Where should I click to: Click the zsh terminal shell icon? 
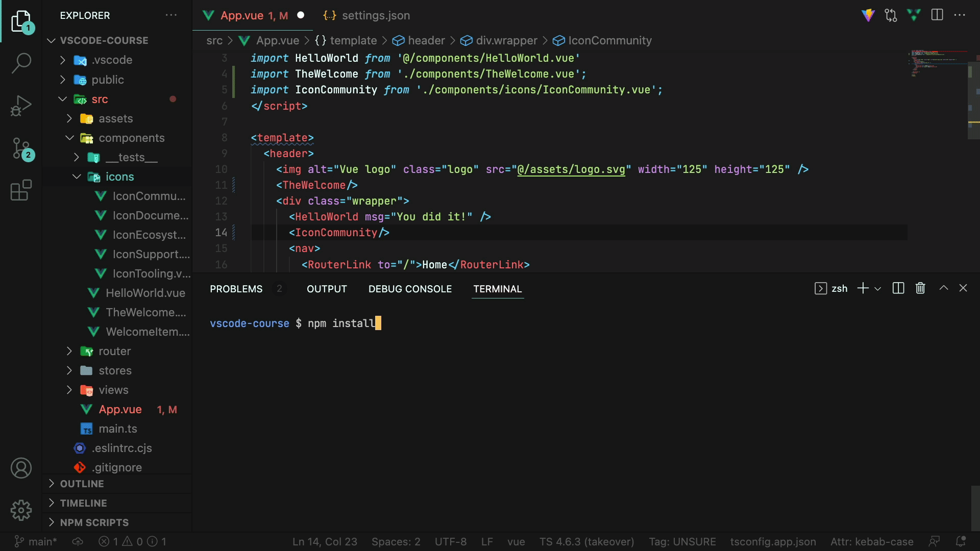tap(820, 288)
